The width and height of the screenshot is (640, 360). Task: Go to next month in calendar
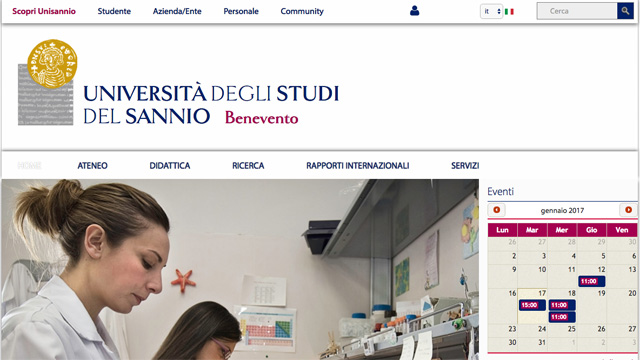628,210
